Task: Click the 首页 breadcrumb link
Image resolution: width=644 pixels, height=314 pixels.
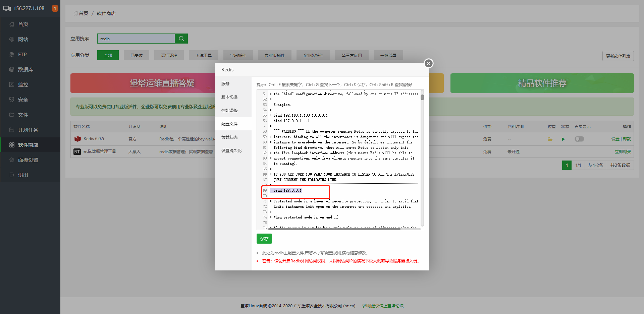Action: pyautogui.click(x=84, y=13)
